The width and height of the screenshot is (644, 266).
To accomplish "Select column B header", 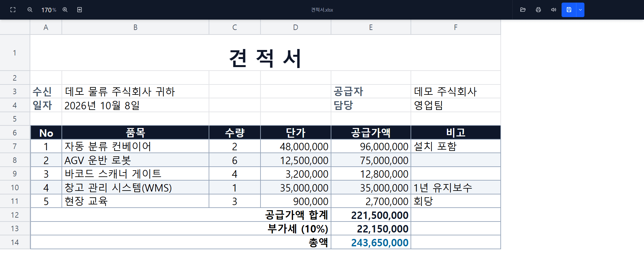I will tap(136, 27).
